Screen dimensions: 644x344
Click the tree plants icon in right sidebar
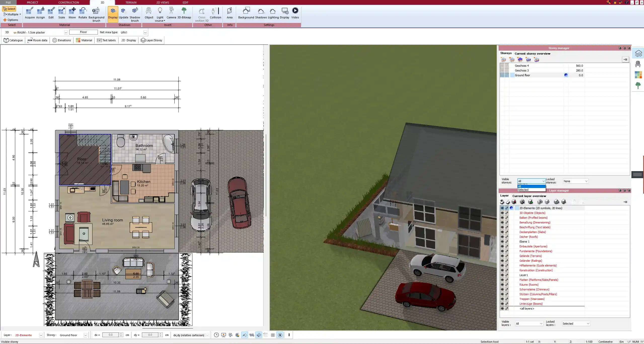(638, 86)
